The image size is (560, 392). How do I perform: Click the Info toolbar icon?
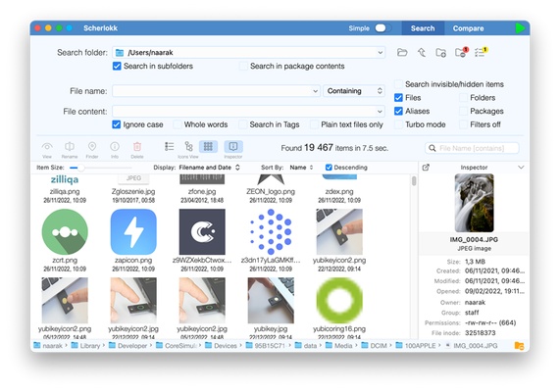coord(115,146)
